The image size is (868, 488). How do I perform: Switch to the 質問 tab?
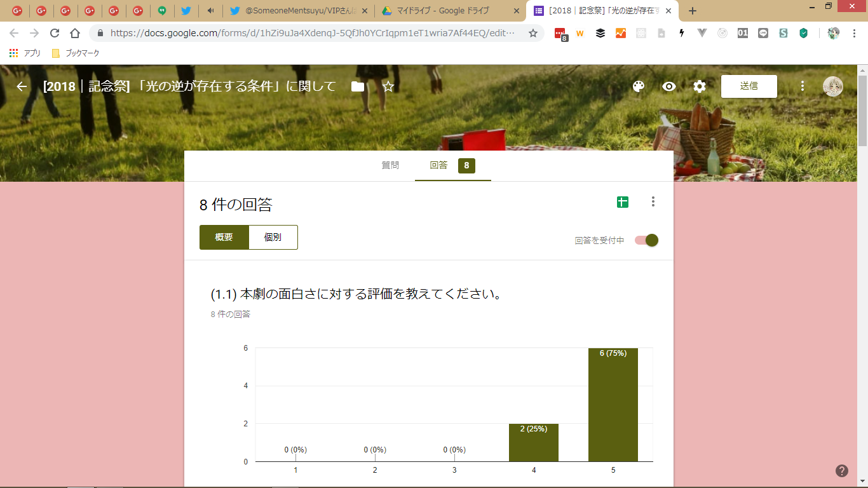click(x=390, y=165)
